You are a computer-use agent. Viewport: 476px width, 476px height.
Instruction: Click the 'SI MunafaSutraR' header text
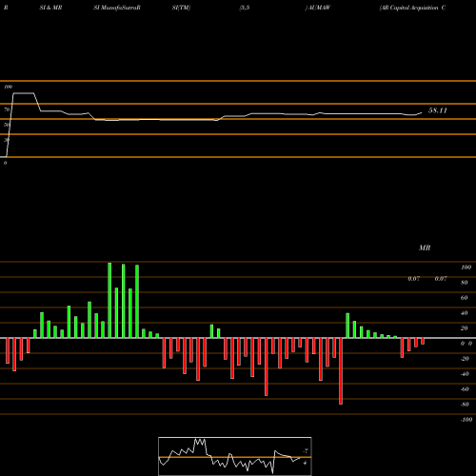coord(117,8)
